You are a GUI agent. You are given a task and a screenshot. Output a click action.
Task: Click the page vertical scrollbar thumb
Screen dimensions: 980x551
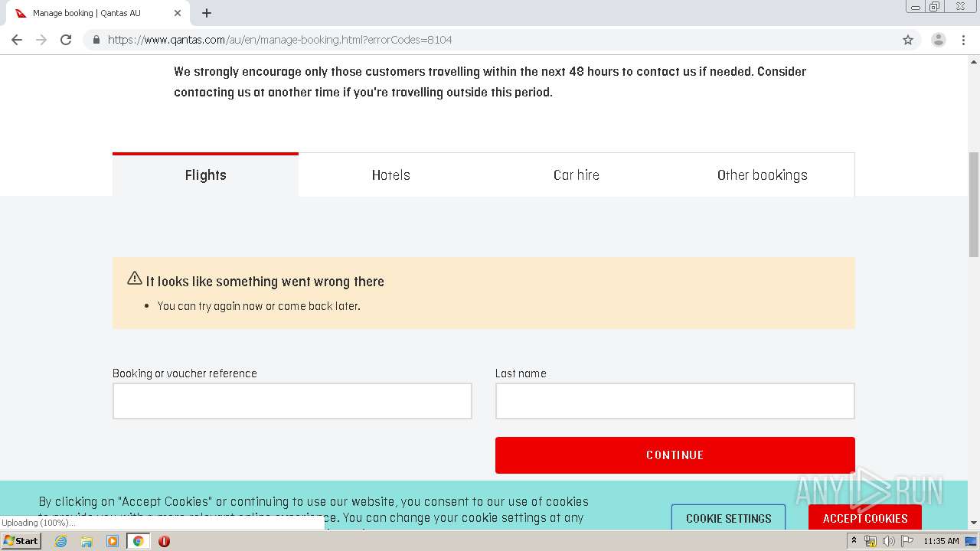click(x=974, y=204)
